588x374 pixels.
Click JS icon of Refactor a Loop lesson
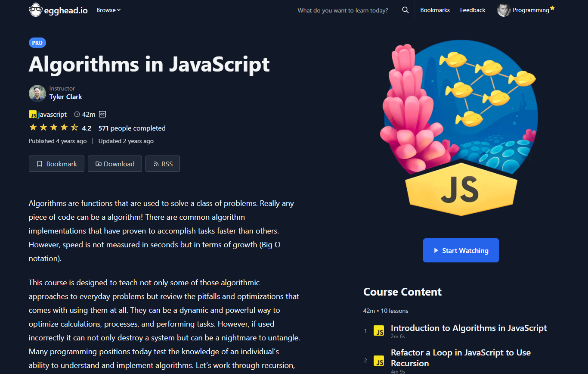(379, 361)
